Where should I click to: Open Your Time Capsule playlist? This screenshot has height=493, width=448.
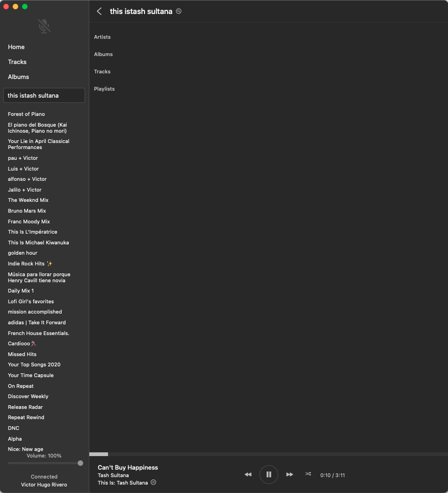pyautogui.click(x=31, y=375)
